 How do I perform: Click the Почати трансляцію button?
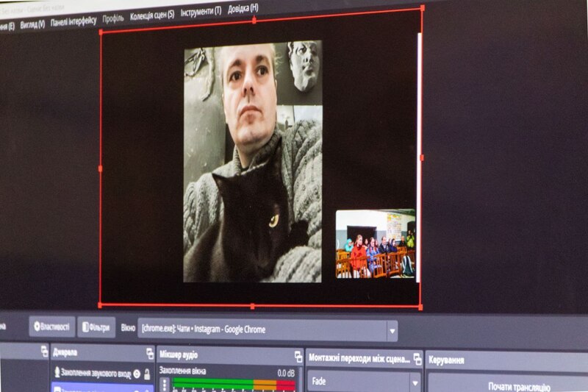pyautogui.click(x=520, y=385)
